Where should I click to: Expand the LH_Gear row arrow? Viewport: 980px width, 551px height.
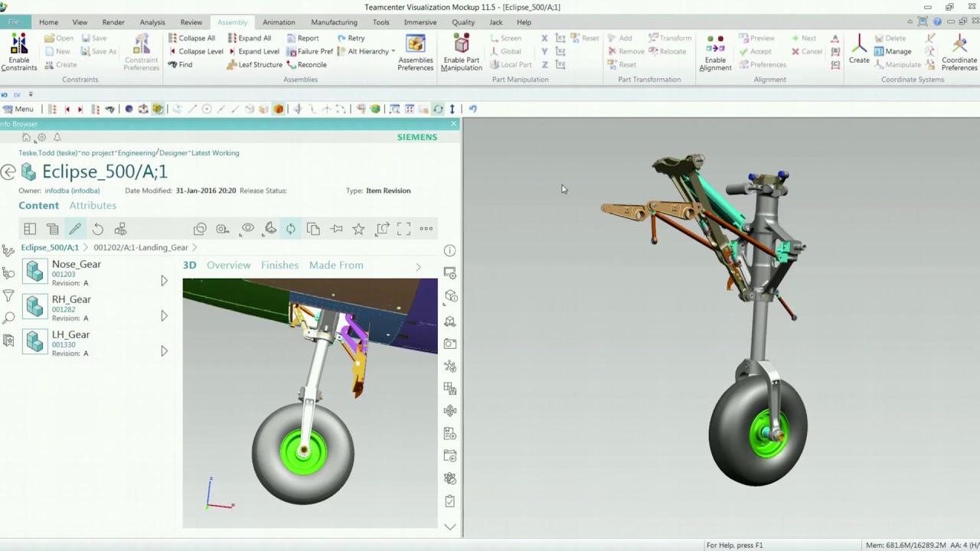164,351
